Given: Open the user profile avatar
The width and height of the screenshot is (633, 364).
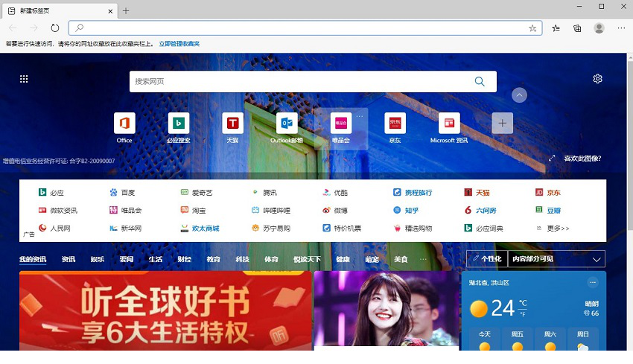Looking at the screenshot, I should coord(599,28).
